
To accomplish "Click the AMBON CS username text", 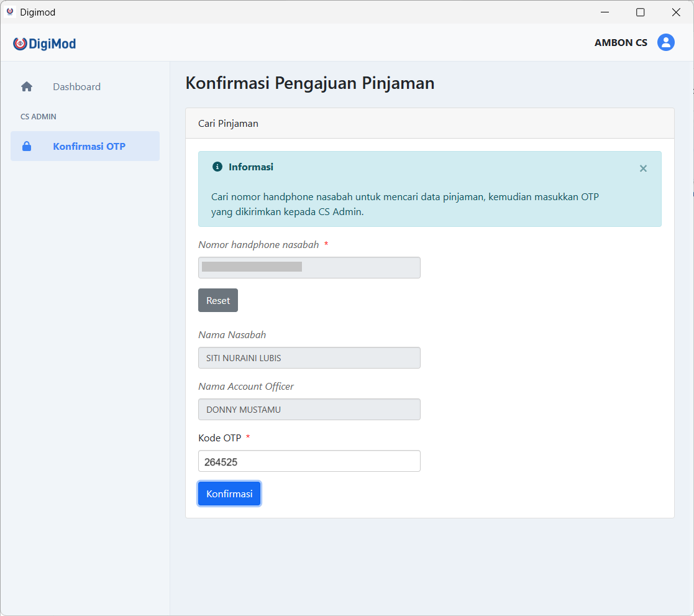I will tap(621, 43).
